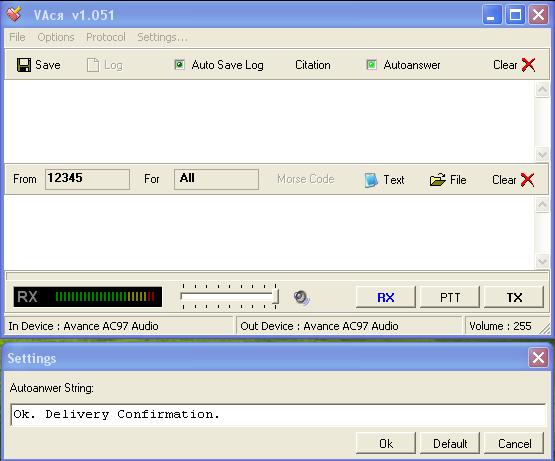
Task: Click the red X beside the upper Clear
Action: pos(528,65)
